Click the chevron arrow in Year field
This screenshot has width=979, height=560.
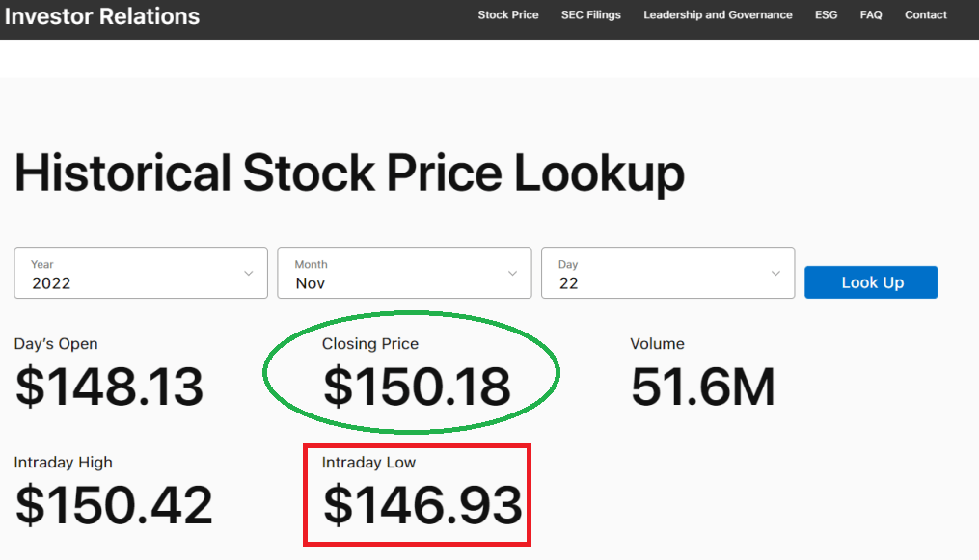click(249, 274)
